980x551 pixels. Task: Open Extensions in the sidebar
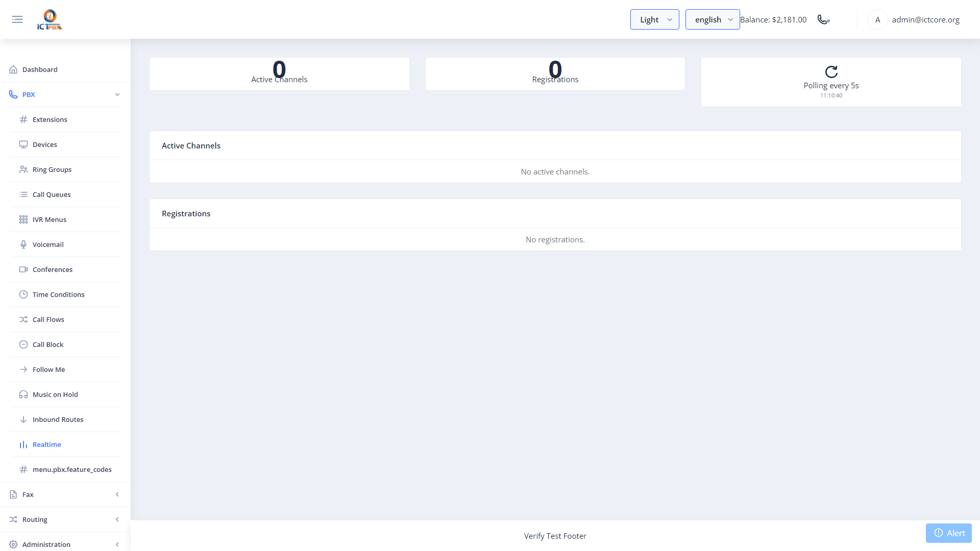65,119
